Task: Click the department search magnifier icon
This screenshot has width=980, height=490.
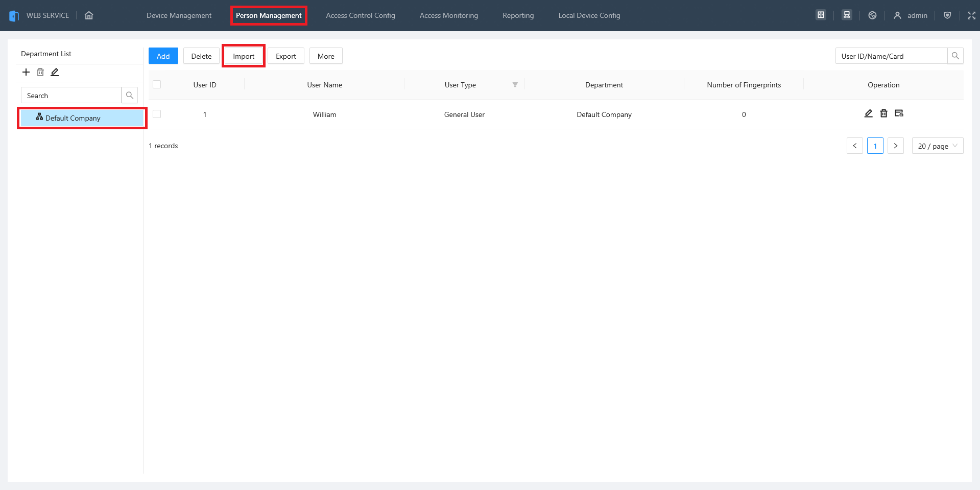Action: (x=130, y=95)
